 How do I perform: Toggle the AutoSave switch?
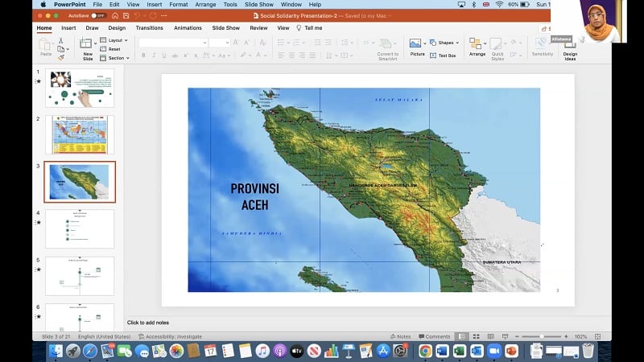pos(98,15)
